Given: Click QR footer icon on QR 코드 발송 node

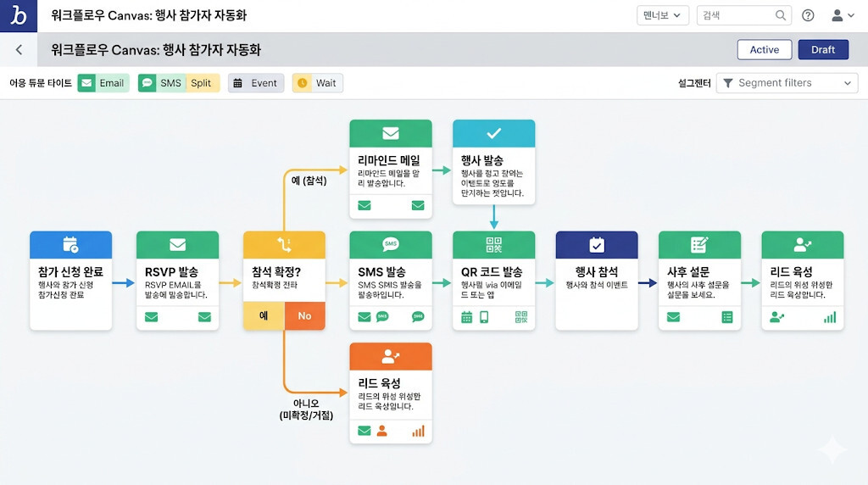Looking at the screenshot, I should 521,316.
